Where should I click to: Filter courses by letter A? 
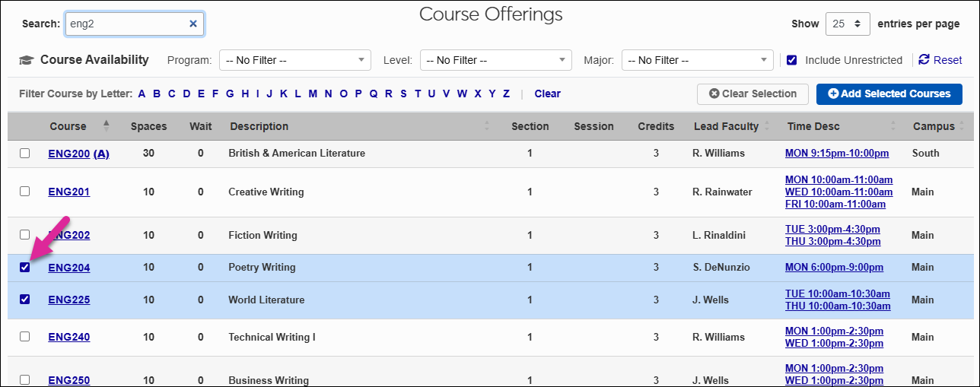point(142,94)
